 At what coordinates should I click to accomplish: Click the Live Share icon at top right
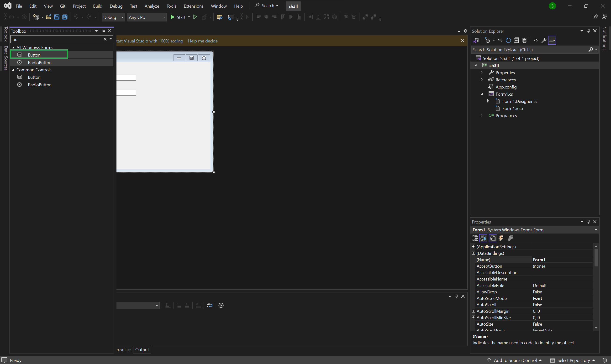pyautogui.click(x=595, y=17)
